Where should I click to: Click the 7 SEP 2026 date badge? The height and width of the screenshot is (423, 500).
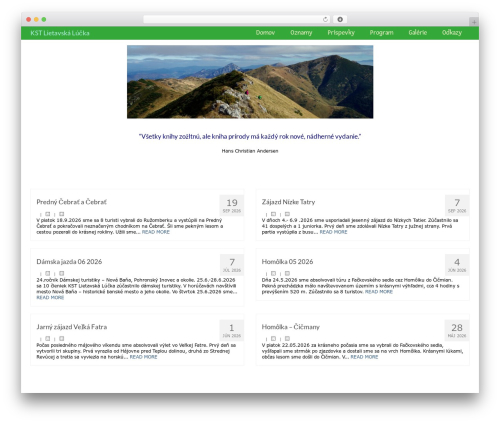point(457,206)
